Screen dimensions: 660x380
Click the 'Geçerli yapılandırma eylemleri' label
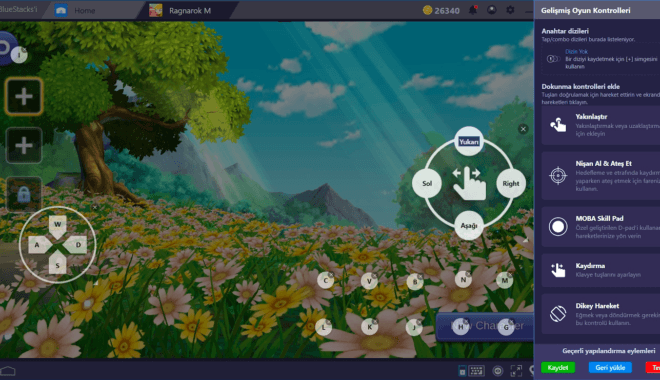(x=609, y=351)
